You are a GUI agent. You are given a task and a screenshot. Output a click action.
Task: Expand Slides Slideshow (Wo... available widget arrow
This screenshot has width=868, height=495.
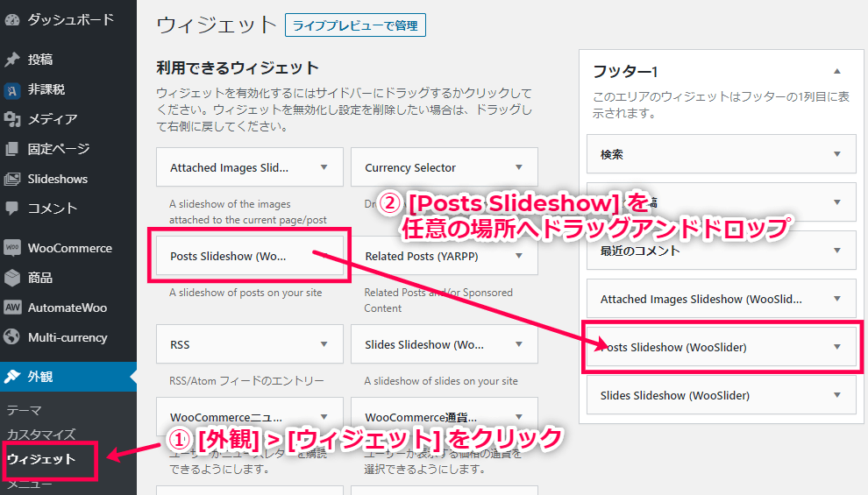tap(519, 344)
